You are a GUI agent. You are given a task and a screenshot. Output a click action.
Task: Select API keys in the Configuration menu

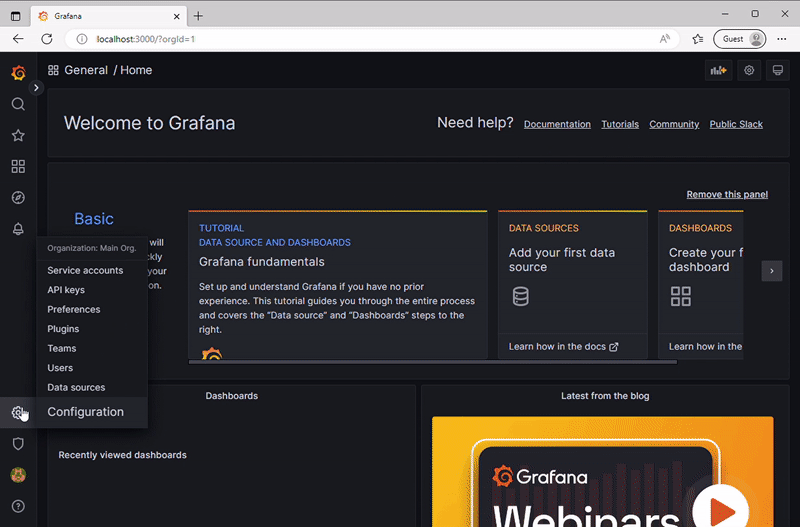(x=66, y=290)
